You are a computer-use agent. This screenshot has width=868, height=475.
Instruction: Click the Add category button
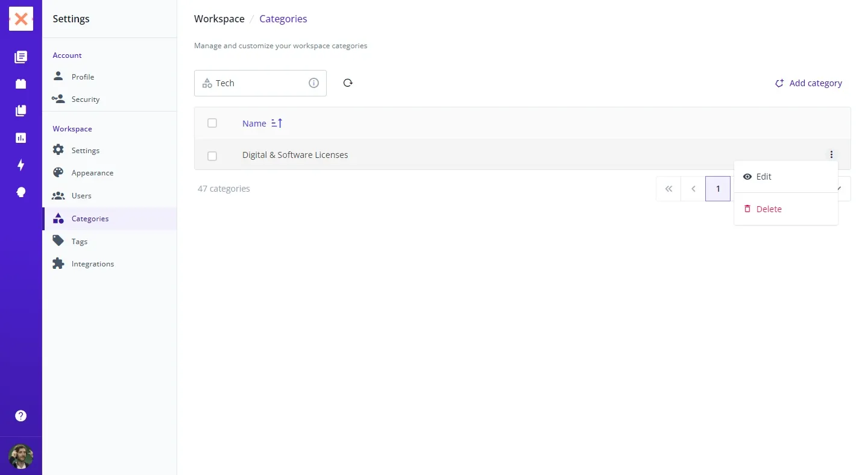[808, 83]
